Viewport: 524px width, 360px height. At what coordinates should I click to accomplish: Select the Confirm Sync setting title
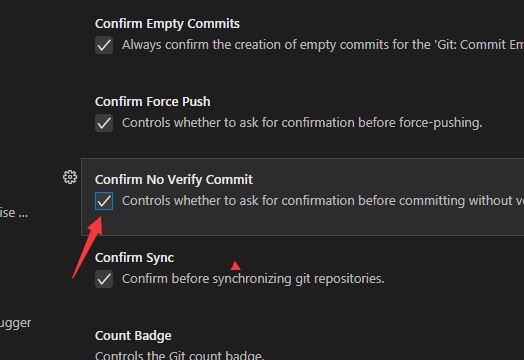point(134,258)
